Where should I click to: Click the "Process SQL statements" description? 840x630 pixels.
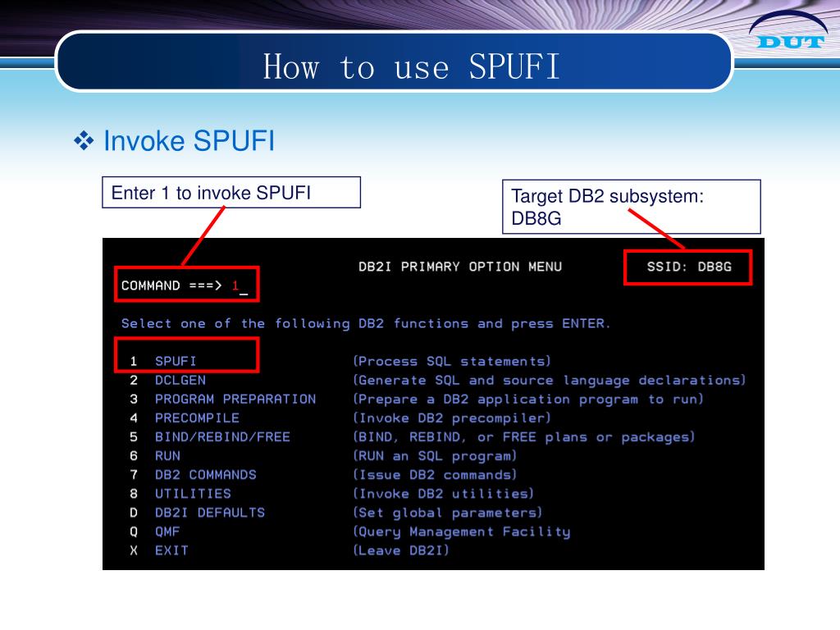point(452,361)
